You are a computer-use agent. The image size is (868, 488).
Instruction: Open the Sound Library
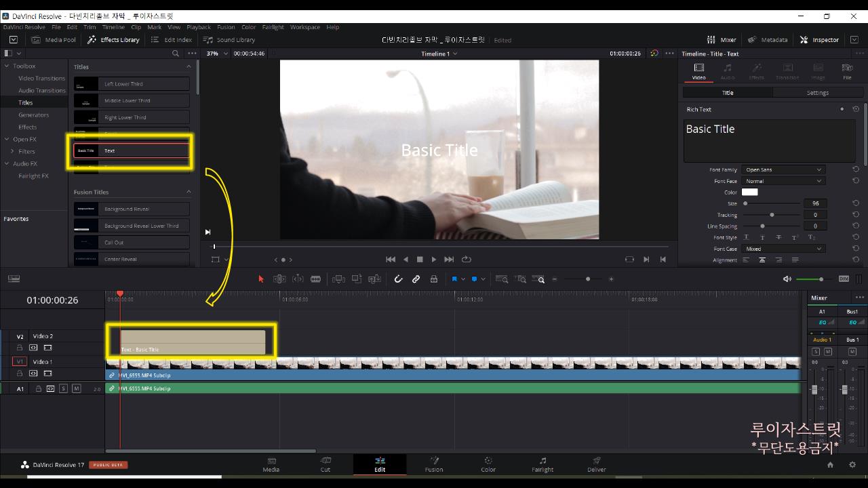click(229, 39)
